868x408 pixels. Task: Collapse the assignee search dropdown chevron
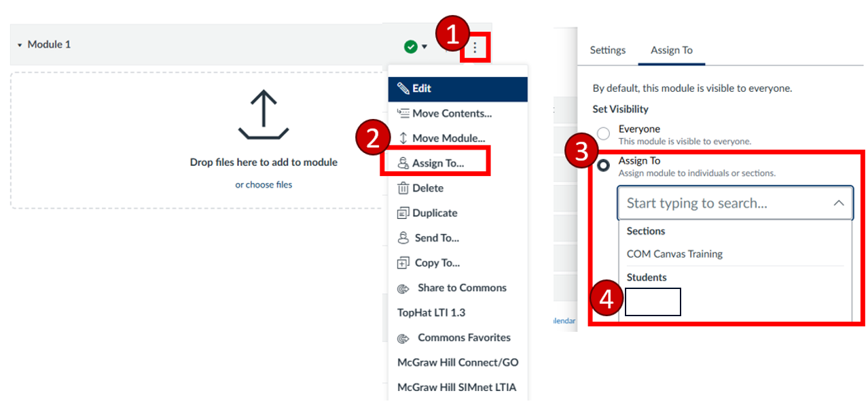pyautogui.click(x=839, y=203)
